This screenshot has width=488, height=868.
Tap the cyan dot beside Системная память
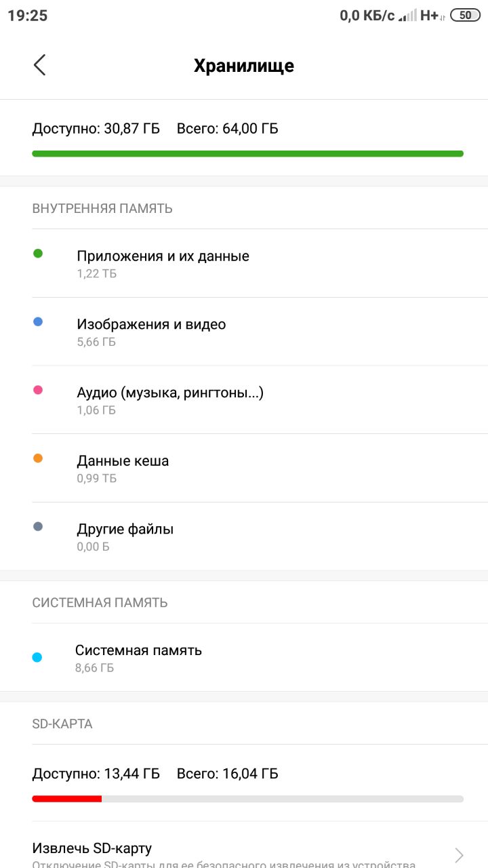[x=37, y=657]
